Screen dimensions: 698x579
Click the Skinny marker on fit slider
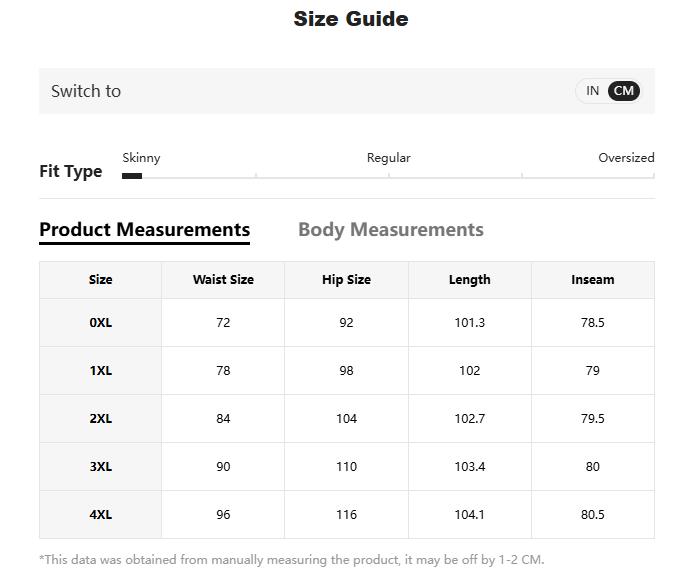pyautogui.click(x=132, y=176)
